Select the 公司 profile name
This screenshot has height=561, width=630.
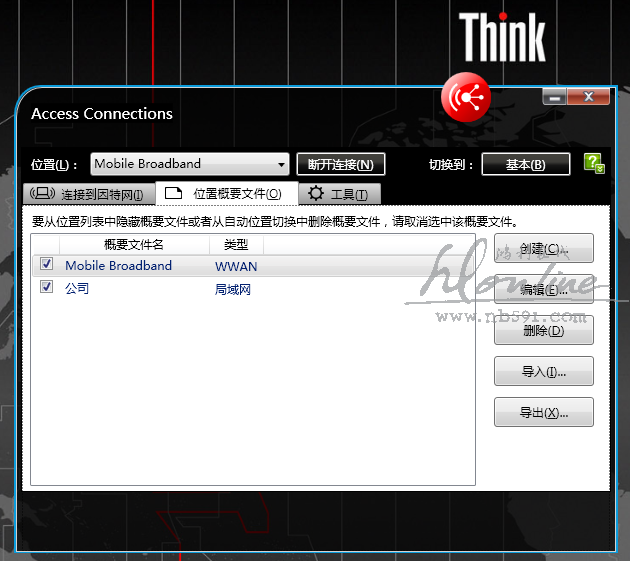pyautogui.click(x=77, y=288)
